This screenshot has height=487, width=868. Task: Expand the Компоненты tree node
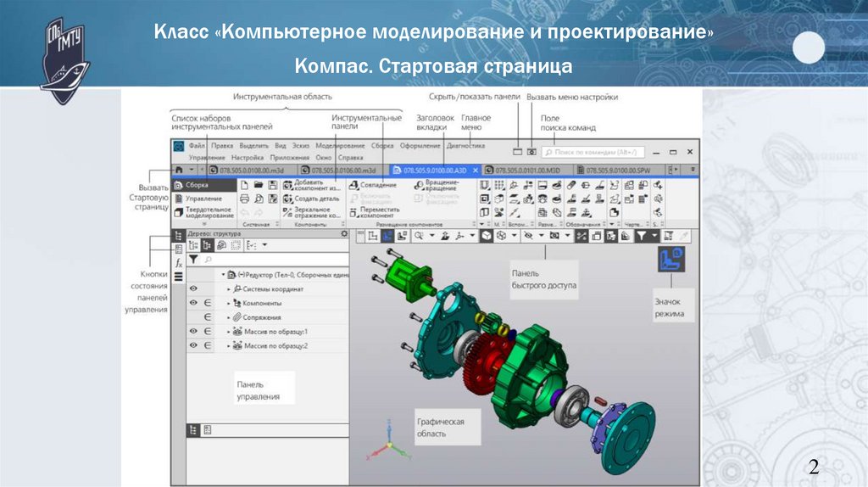point(229,303)
